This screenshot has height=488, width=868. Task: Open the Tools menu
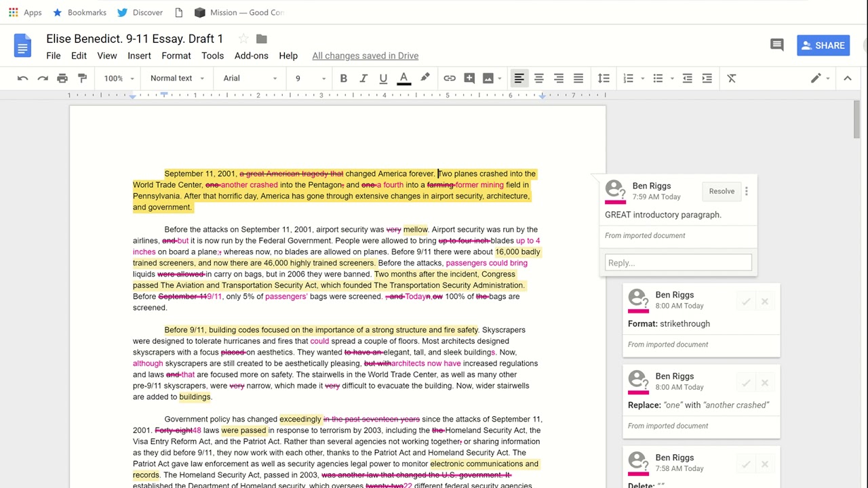212,56
